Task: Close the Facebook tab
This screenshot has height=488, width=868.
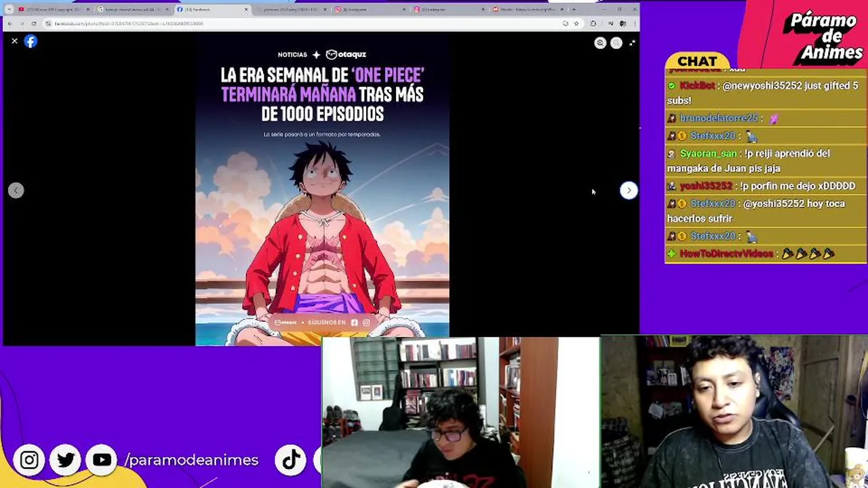Action: point(245,9)
